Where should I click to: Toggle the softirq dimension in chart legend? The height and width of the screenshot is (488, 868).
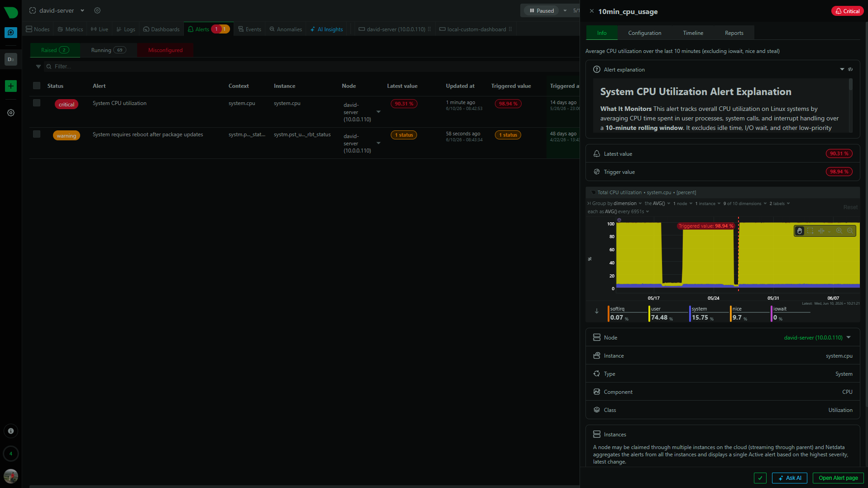click(x=628, y=313)
